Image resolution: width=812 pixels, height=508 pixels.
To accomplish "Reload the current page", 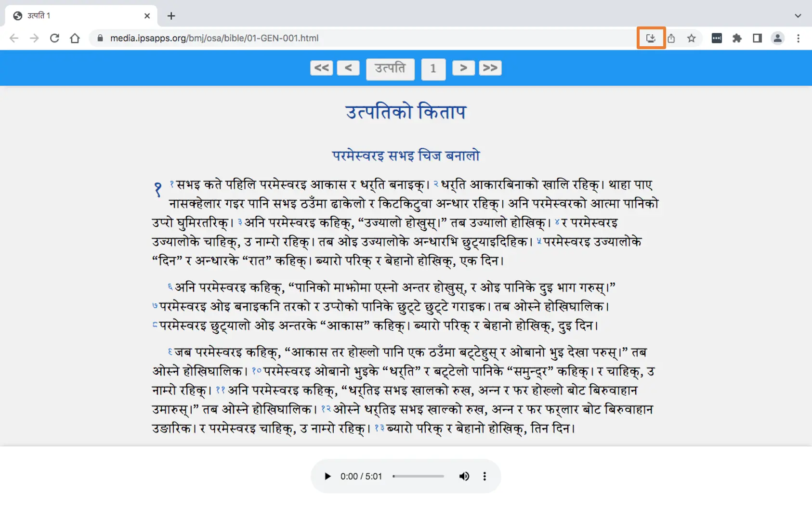I will (x=54, y=38).
